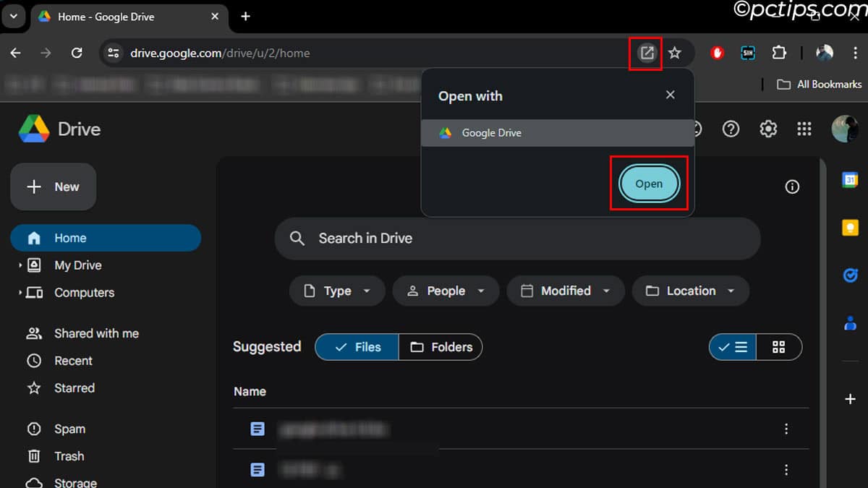Open the Type filter dropdown
The height and width of the screenshot is (488, 868).
(338, 291)
